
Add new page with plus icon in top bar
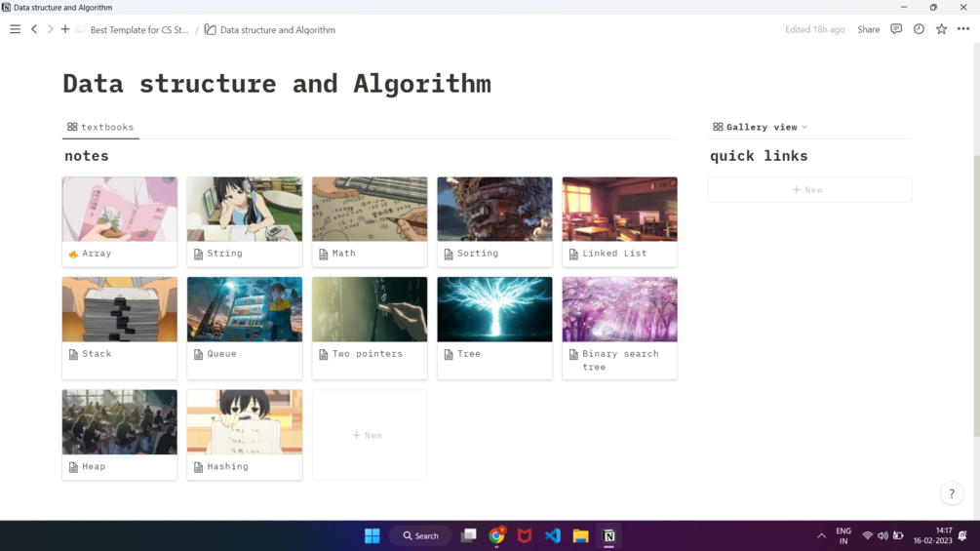point(65,29)
